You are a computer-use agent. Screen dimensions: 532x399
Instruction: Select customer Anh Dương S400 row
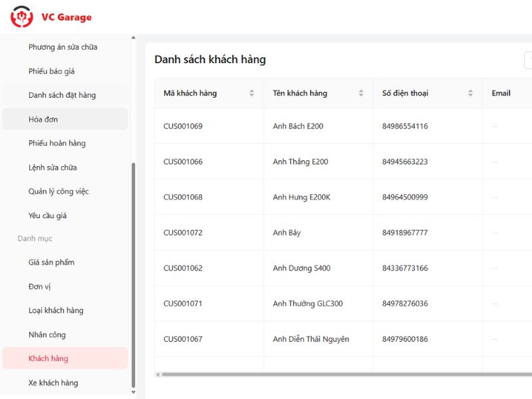click(x=301, y=269)
